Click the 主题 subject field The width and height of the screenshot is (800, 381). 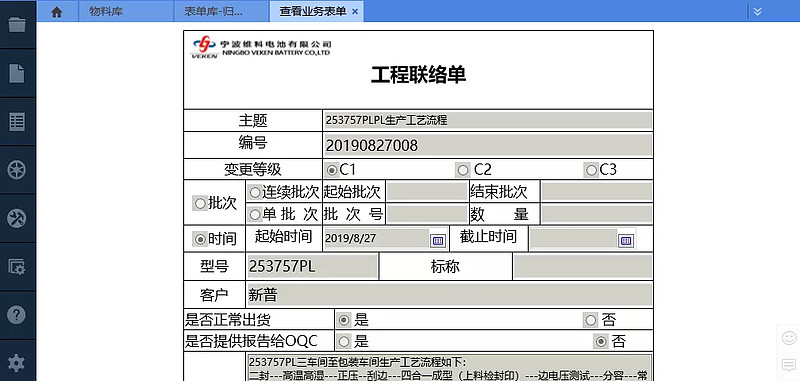(488, 120)
